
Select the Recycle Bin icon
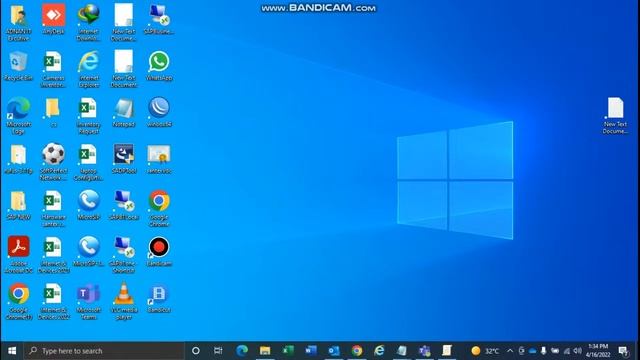(x=18, y=66)
